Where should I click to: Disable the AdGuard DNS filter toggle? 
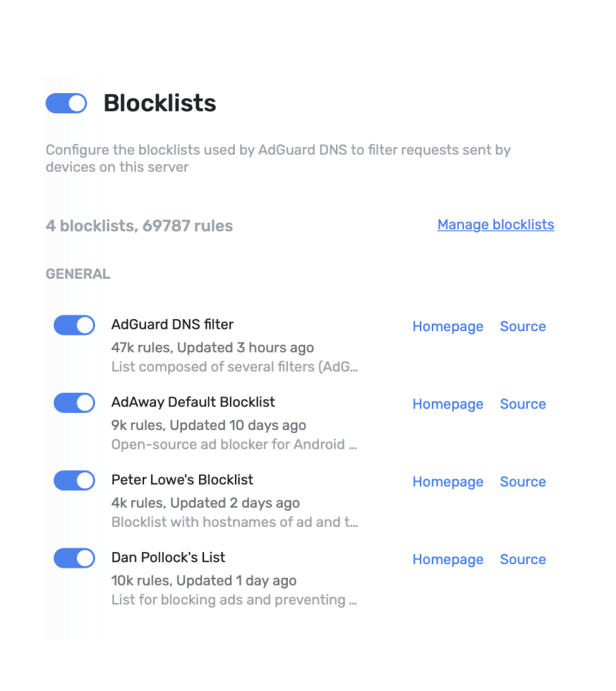pyautogui.click(x=74, y=325)
